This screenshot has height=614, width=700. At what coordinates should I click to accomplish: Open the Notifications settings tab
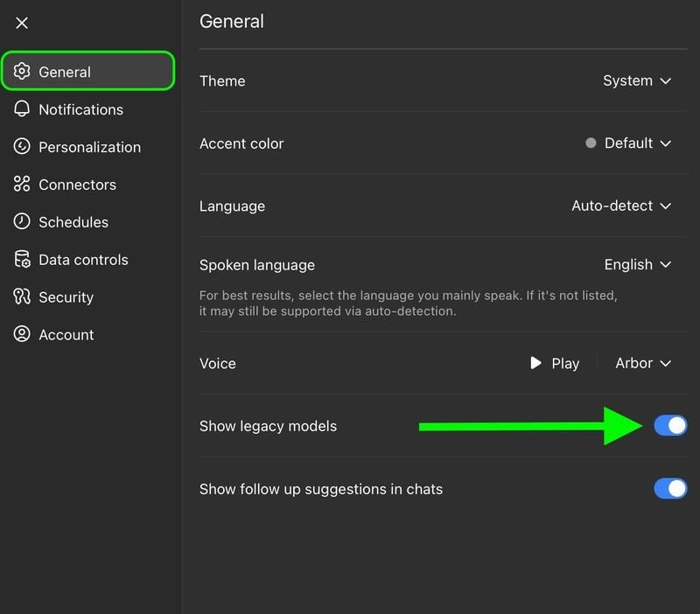[80, 109]
